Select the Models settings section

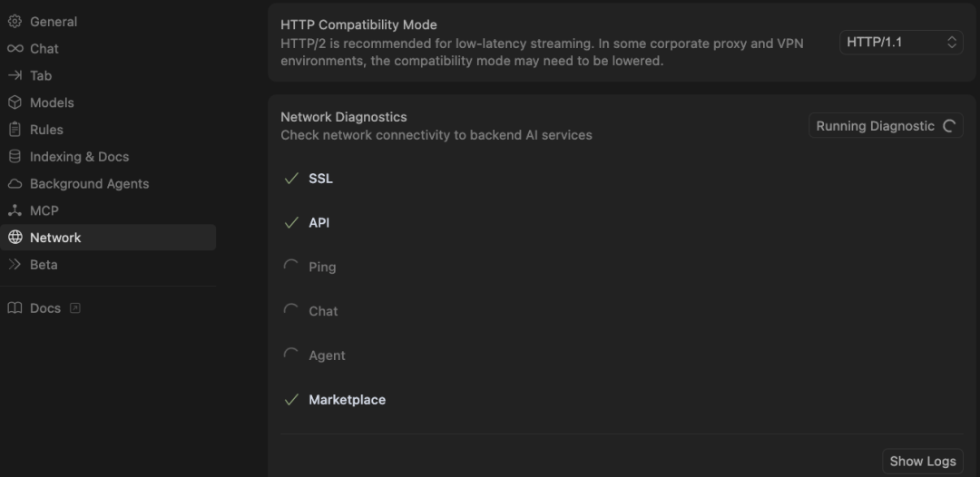(52, 102)
